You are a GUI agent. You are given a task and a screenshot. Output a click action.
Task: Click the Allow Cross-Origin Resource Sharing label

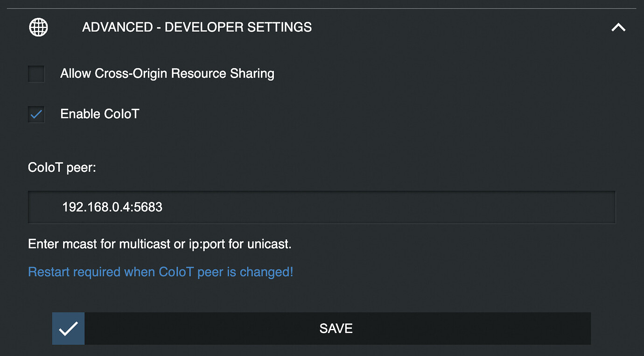pos(167,74)
